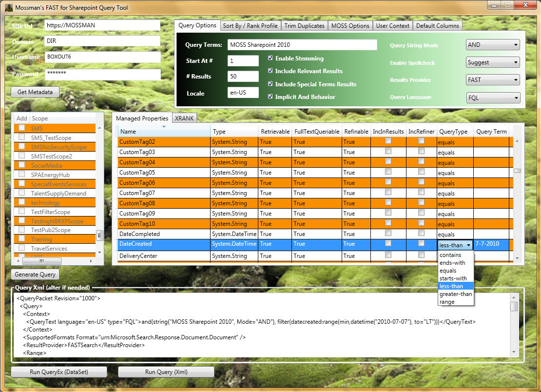The image size is (541, 392).
Task: Click Run QueryEx (DataSet) button
Action: (x=59, y=372)
